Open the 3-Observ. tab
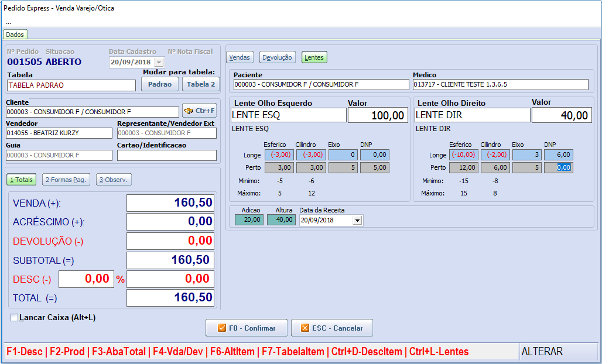This screenshot has height=364, width=602. (x=114, y=180)
